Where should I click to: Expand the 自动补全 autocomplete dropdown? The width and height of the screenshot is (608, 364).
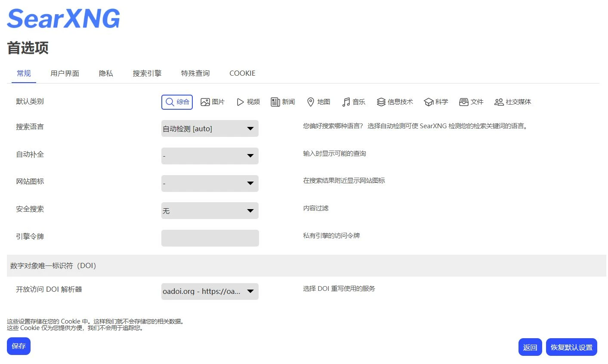point(210,156)
